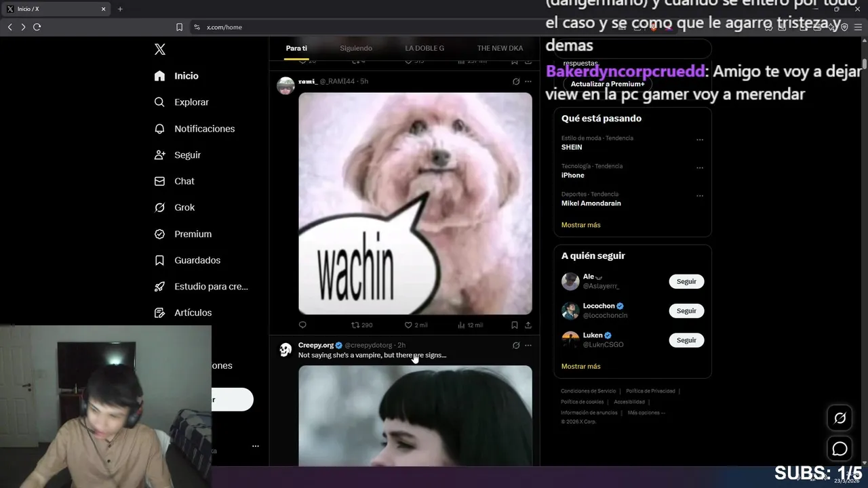Open options for the SHEIN trend

[x=700, y=140]
